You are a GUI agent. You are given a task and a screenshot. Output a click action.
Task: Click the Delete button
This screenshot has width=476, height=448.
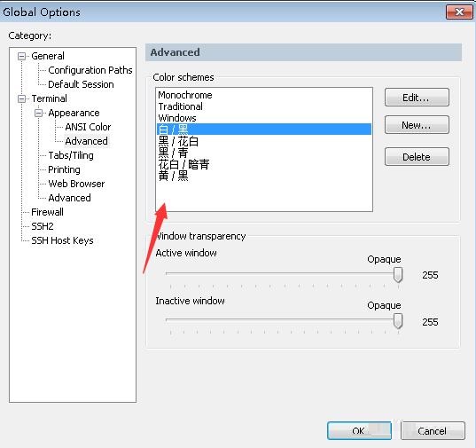click(x=417, y=157)
